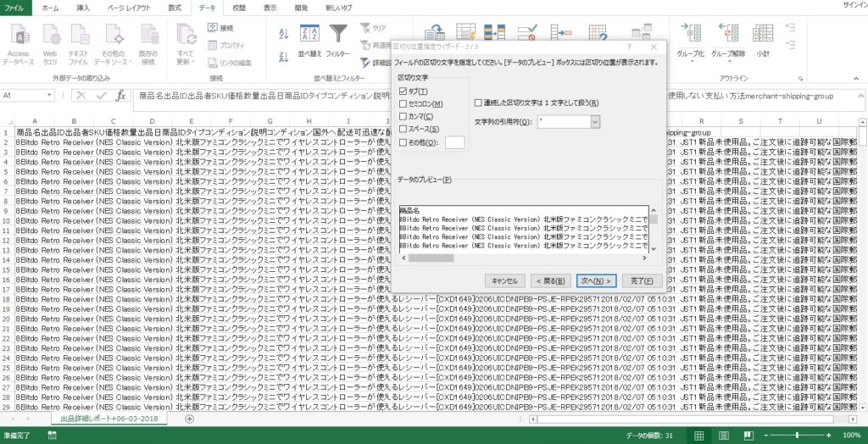Viewport: 868px width, 444px height.
Task: Enable the Comma (カンマ) delimiter checkbox
Action: [x=403, y=116]
